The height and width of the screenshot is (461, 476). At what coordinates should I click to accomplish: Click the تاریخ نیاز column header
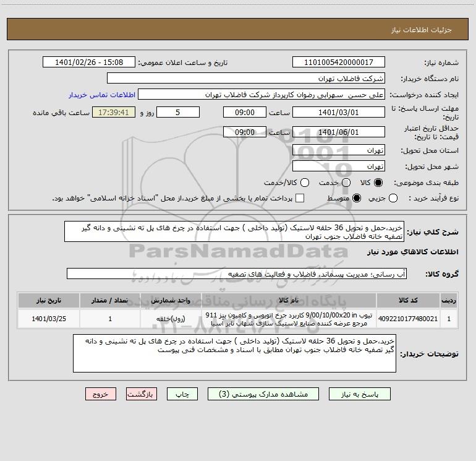49,300
